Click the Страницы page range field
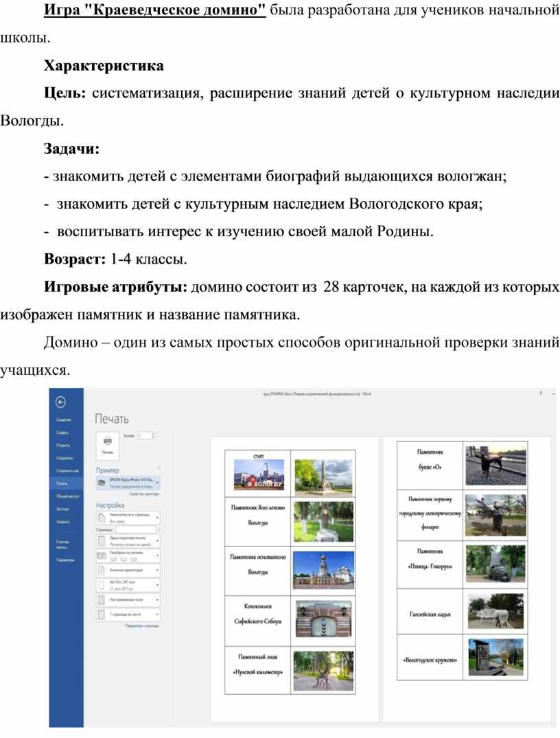 point(136,530)
